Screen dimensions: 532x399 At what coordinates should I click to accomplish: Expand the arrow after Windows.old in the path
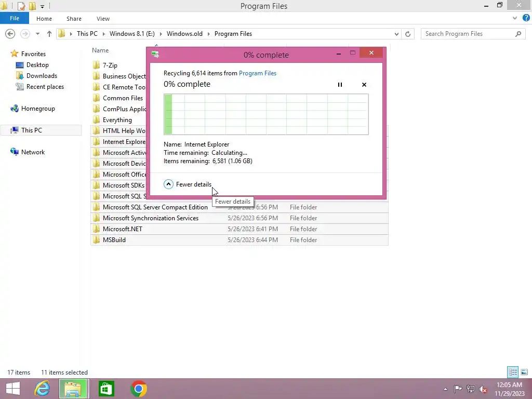(x=209, y=34)
